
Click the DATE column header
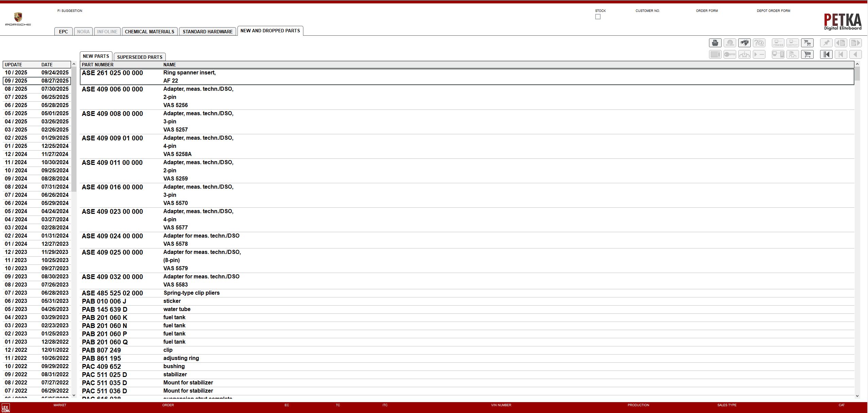coord(47,65)
